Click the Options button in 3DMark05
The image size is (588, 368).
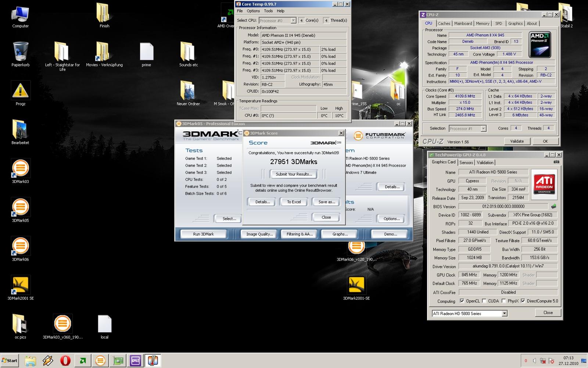391,219
